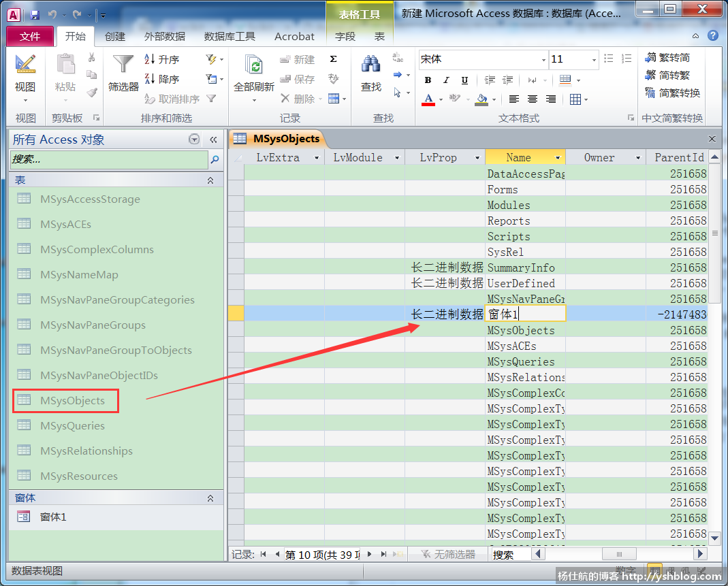Go to last record navigation button
The width and height of the screenshot is (728, 586).
pos(383,554)
